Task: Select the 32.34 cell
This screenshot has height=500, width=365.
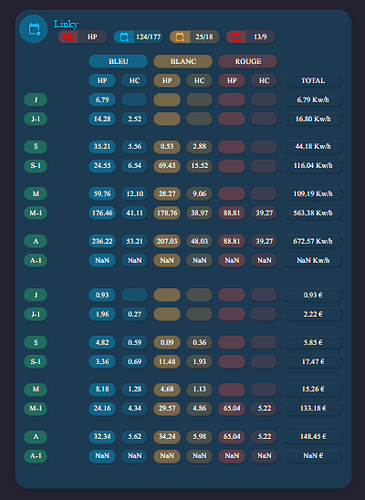Action: [x=102, y=437]
